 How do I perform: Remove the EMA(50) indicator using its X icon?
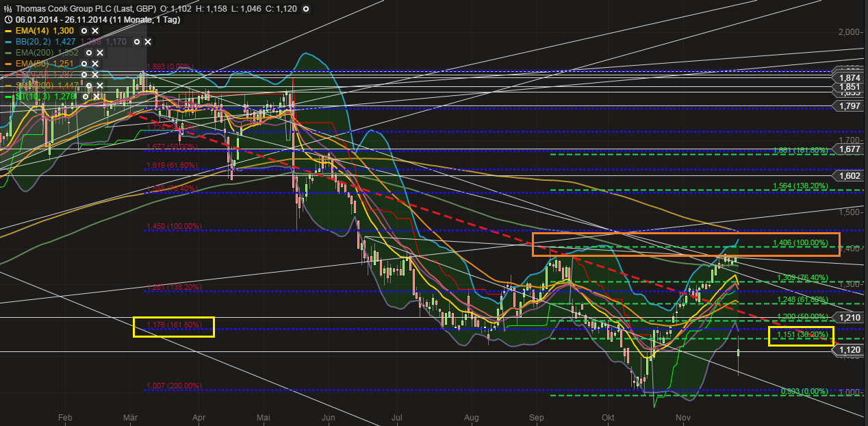94,63
